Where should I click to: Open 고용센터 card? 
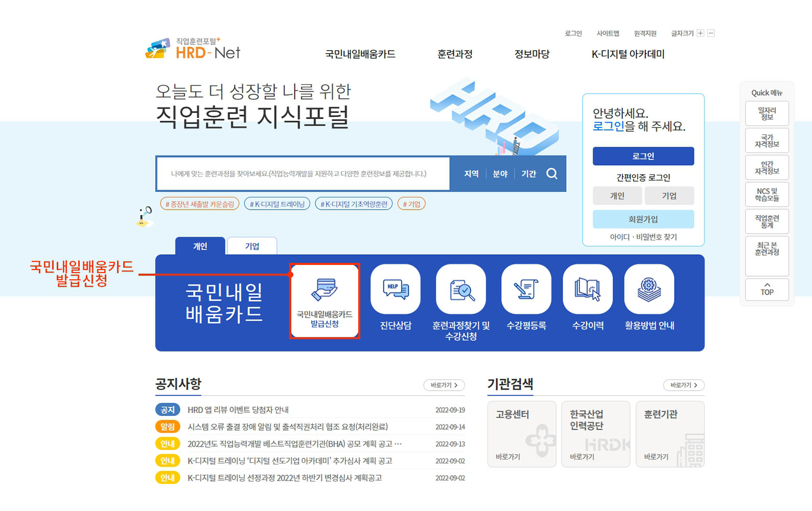(x=522, y=434)
